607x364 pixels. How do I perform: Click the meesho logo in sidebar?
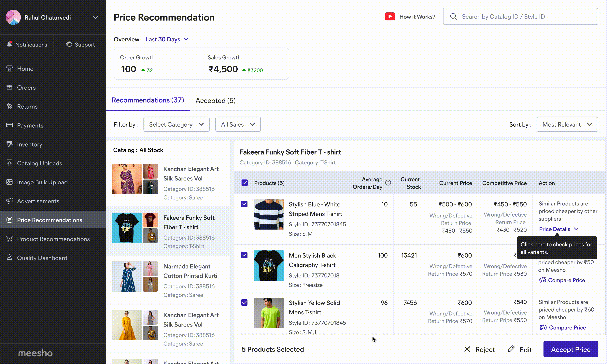(35, 353)
